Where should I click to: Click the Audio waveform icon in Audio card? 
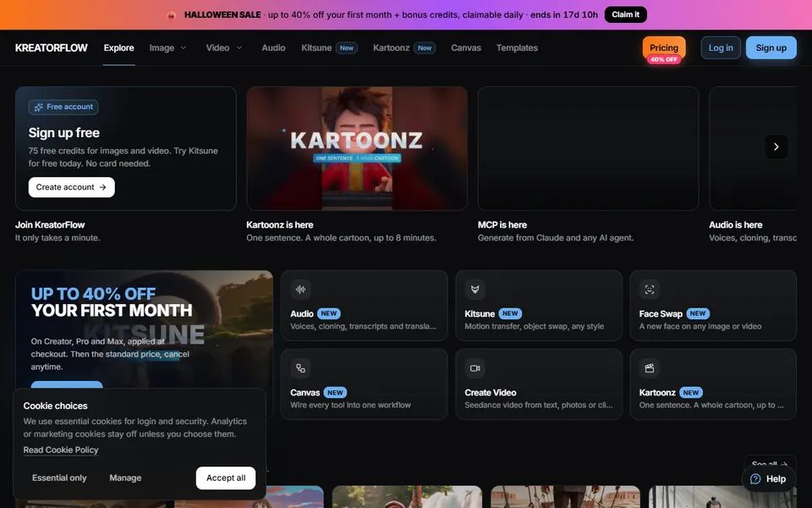tap(300, 290)
